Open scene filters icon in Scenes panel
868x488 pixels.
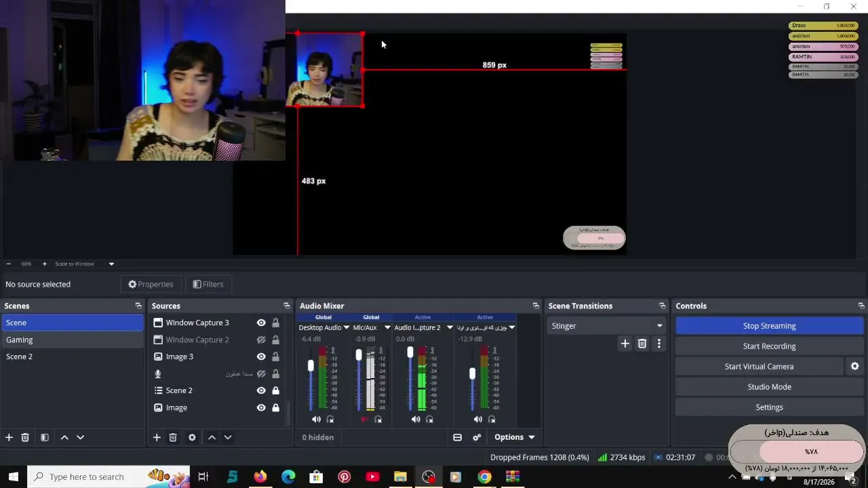(45, 438)
